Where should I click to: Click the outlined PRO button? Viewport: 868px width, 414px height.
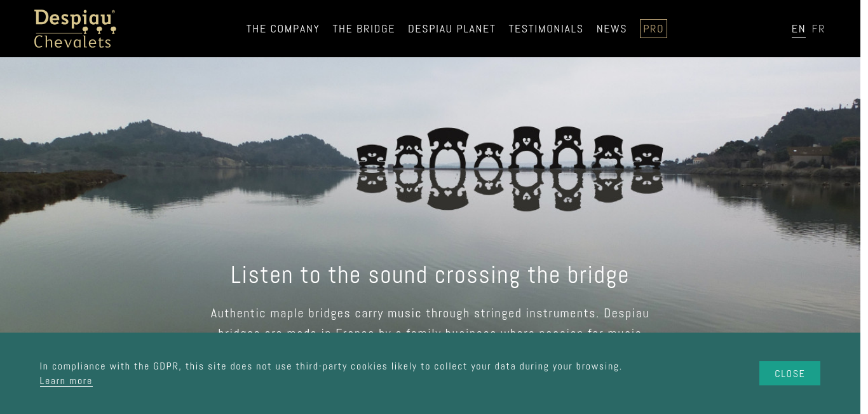point(653,29)
